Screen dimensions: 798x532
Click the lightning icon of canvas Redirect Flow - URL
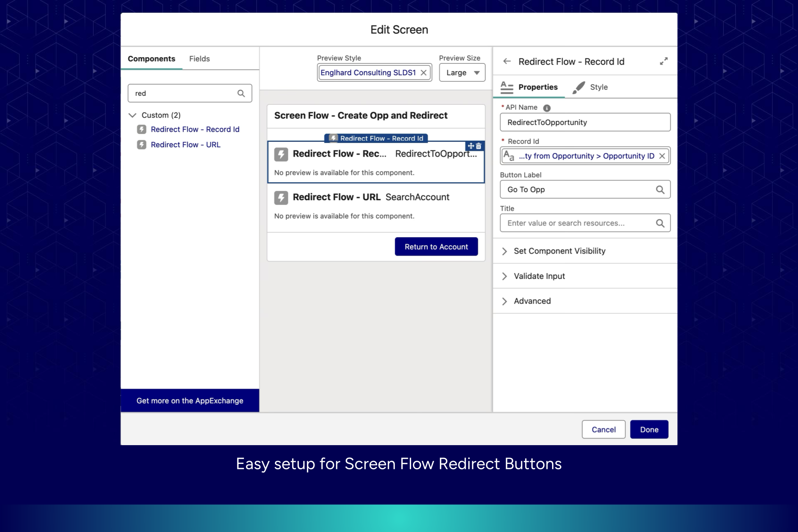point(281,197)
